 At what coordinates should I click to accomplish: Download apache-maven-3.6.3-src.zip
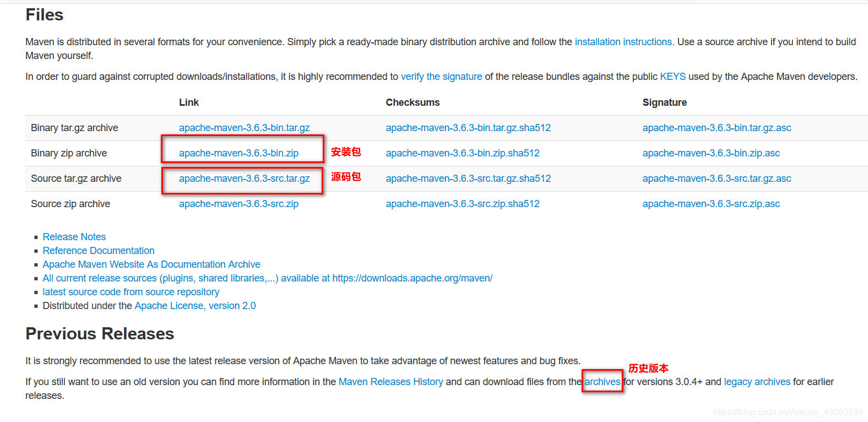pyautogui.click(x=238, y=204)
